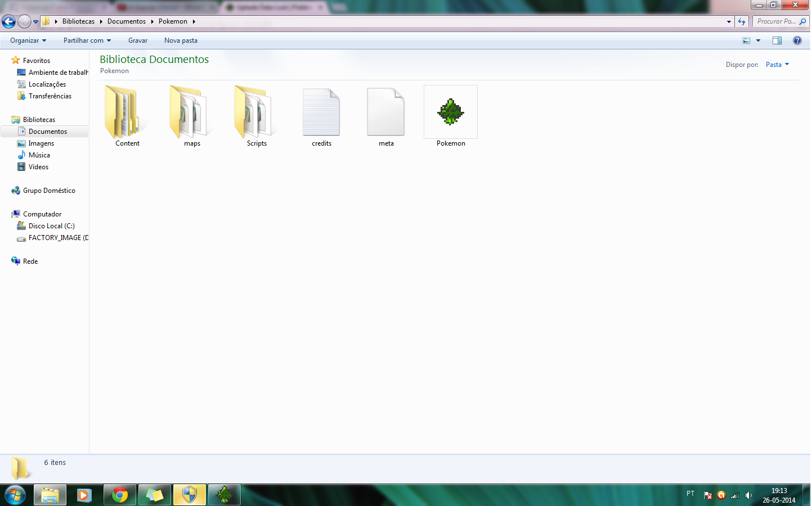Open address bar history dropdown arrow
Image resolution: width=812 pixels, height=506 pixels.
pos(729,21)
